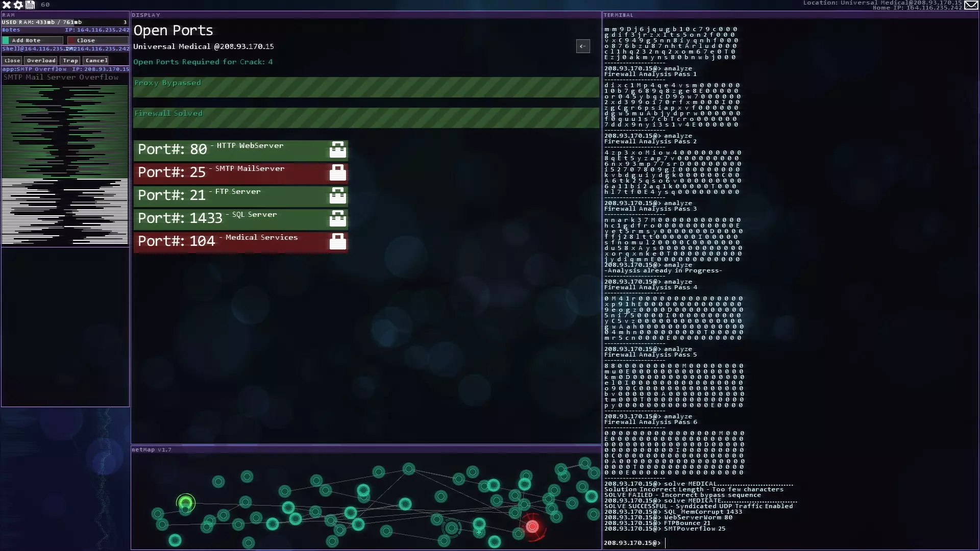Close the Notes module
980x551 pixels.
tap(97, 40)
